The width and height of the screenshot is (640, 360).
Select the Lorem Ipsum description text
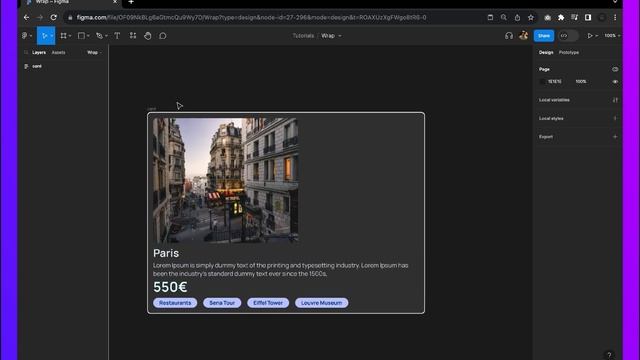281,269
